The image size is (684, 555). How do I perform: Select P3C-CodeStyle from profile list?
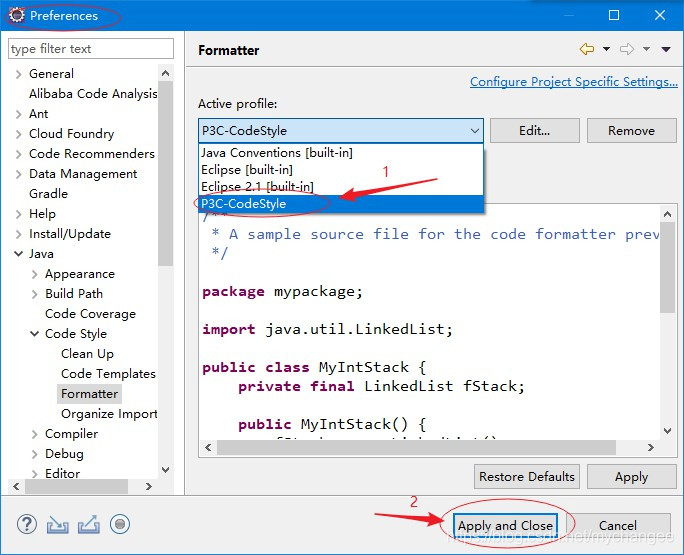pyautogui.click(x=244, y=204)
